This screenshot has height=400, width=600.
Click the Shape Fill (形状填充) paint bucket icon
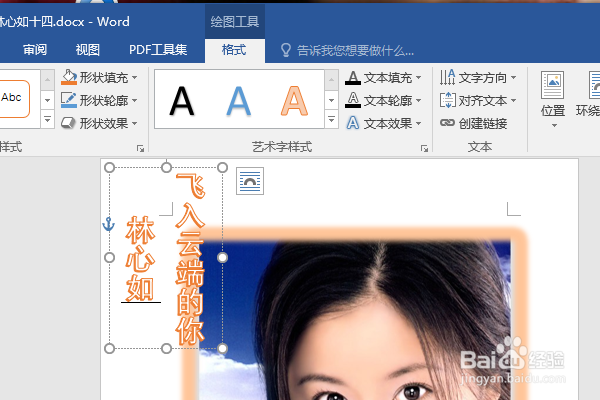coord(69,77)
